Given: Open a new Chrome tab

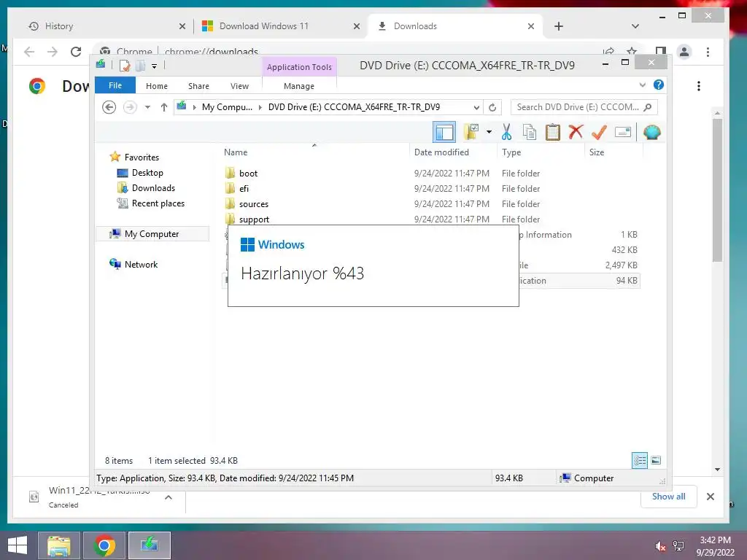Looking at the screenshot, I should [x=559, y=26].
